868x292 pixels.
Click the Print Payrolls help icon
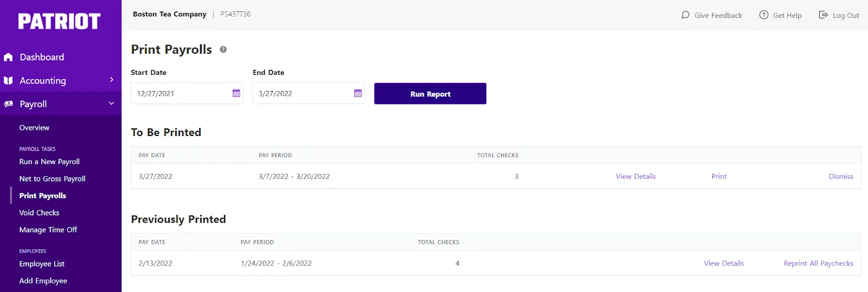[223, 49]
